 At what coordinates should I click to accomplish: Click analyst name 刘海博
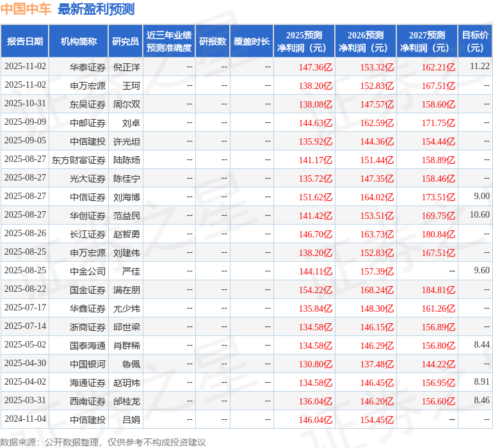(x=126, y=196)
